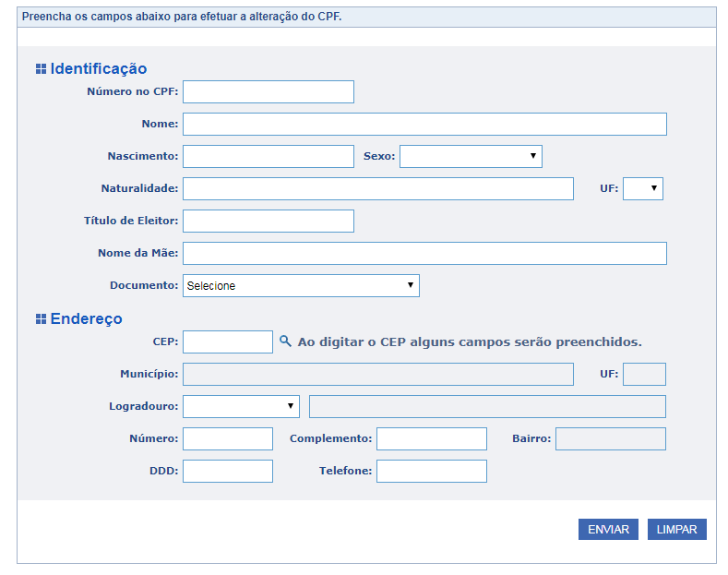
Task: Open the Sexo dropdown
Action: pyautogui.click(x=471, y=156)
